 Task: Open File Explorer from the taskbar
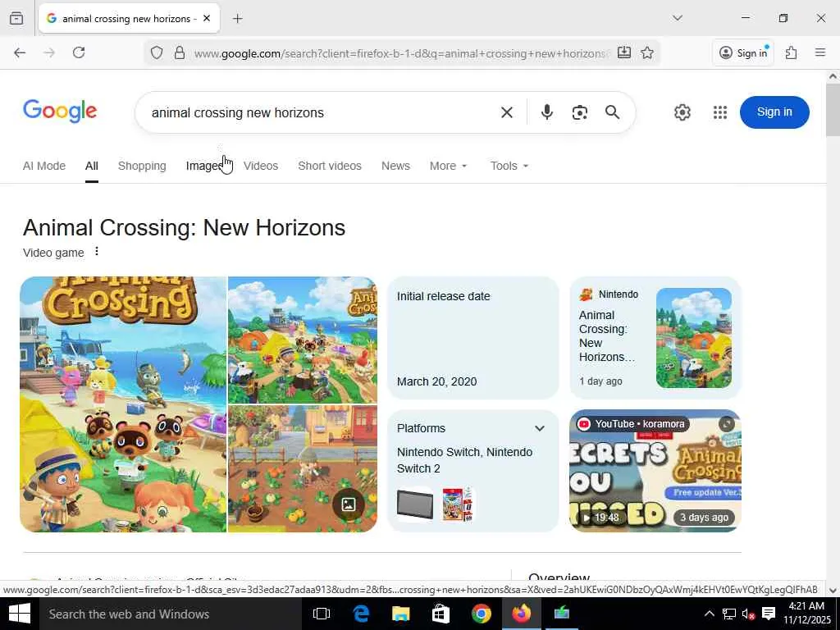tap(400, 614)
